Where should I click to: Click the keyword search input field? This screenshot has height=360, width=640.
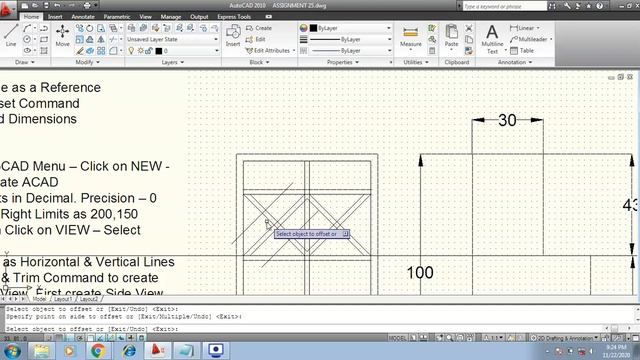[504, 6]
